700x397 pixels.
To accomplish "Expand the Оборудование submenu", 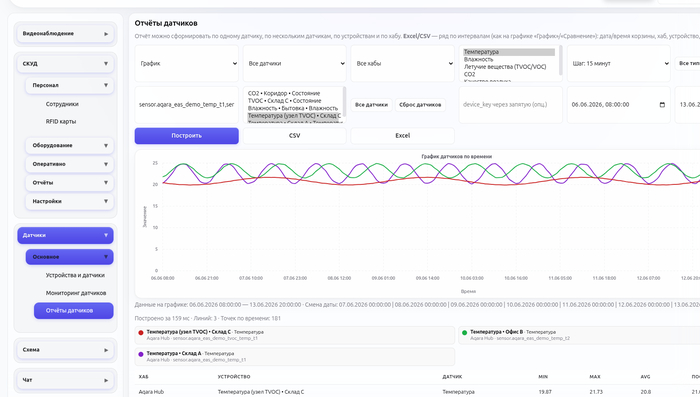I will [x=69, y=146].
